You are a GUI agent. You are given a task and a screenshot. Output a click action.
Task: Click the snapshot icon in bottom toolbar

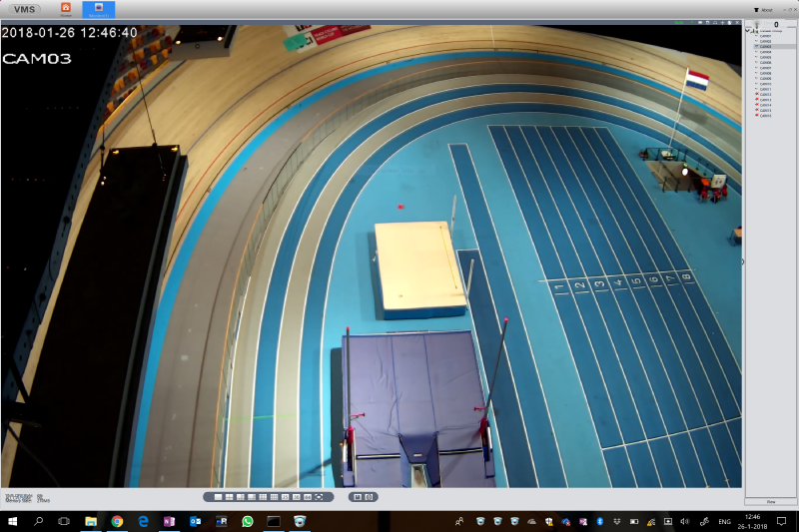point(370,496)
